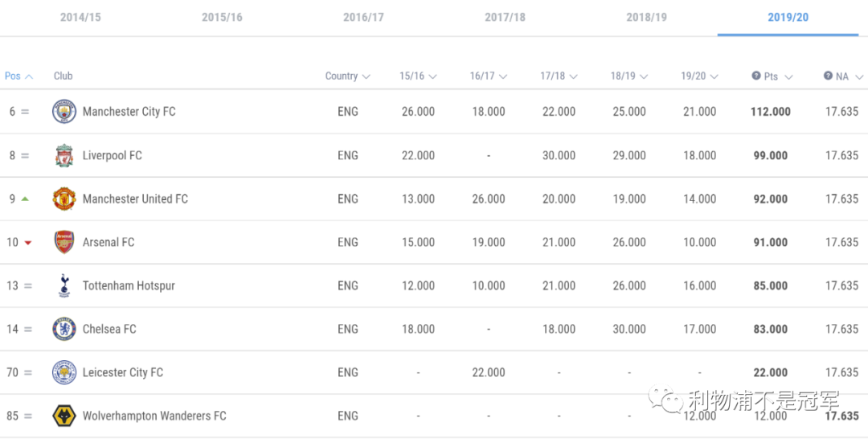This screenshot has height=439, width=868.
Task: Click the Tottenham Hotspur crest icon
Action: click(x=64, y=285)
